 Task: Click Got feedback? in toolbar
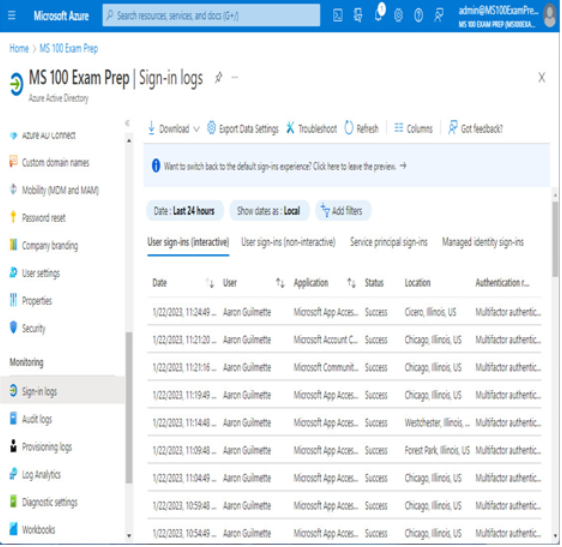pyautogui.click(x=475, y=129)
